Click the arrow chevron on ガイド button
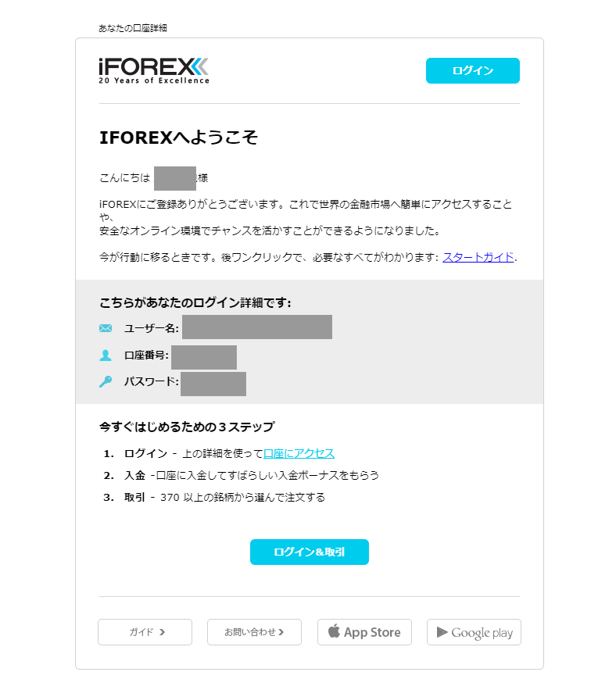 [162, 632]
